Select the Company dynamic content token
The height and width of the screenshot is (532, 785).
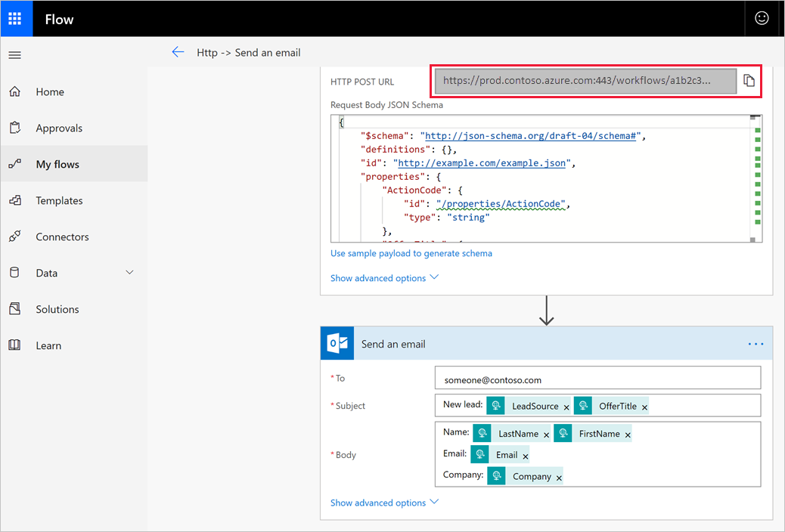click(525, 476)
